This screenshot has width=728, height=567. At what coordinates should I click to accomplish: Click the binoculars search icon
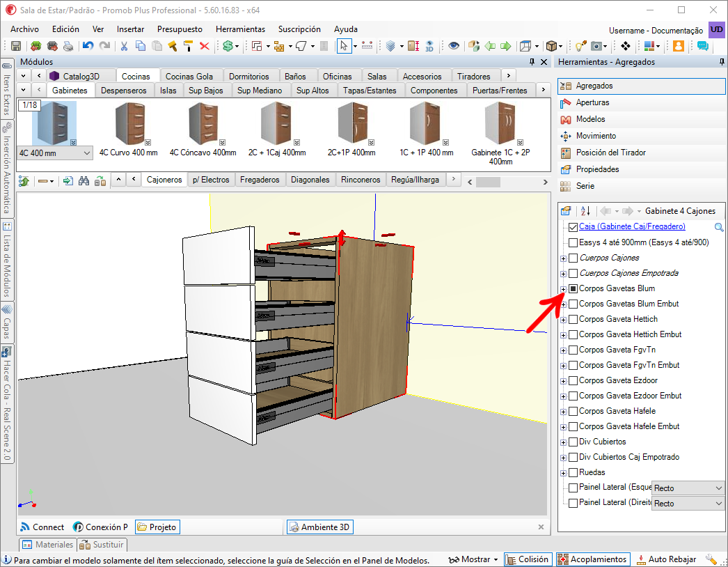pos(84,181)
